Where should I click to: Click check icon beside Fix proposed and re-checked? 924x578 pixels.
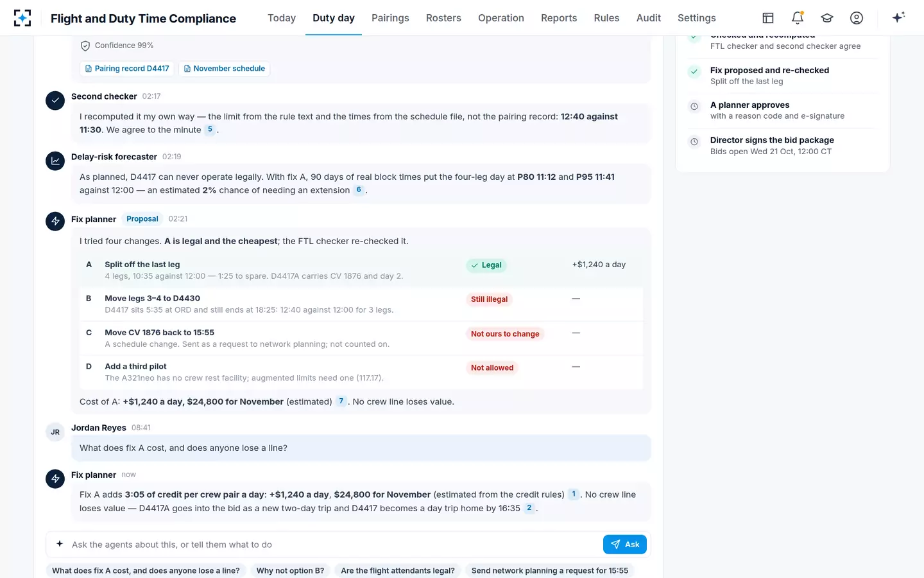694,71
